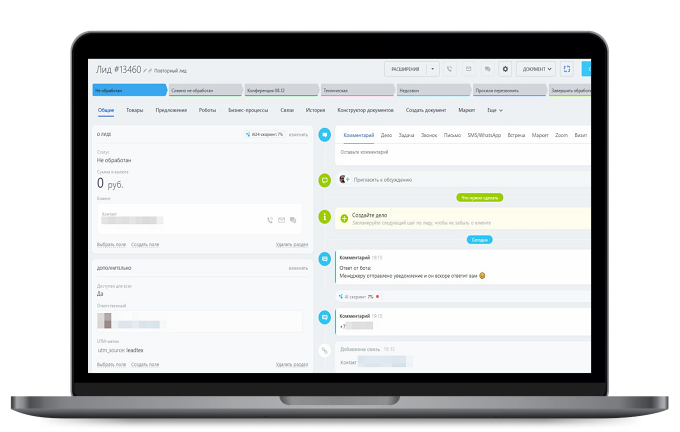
Task: Select the Просили перезвонить stage
Action: click(510, 90)
